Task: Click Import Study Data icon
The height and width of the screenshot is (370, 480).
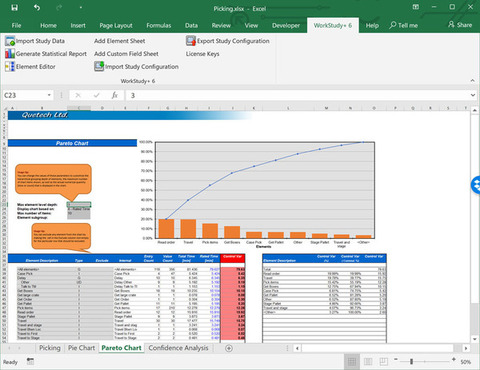Action: [x=10, y=41]
